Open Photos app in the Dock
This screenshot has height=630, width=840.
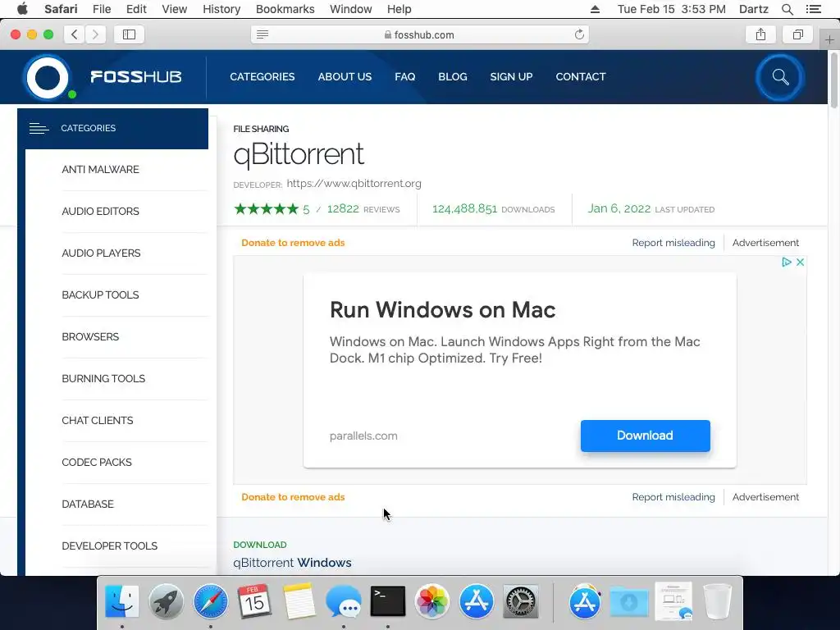point(431,601)
